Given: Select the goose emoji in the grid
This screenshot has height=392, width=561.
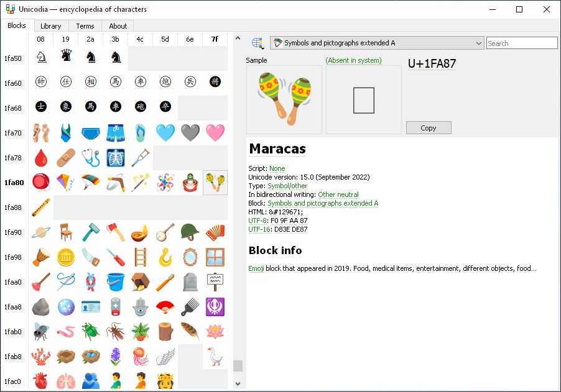Looking at the screenshot, I should [x=215, y=357].
